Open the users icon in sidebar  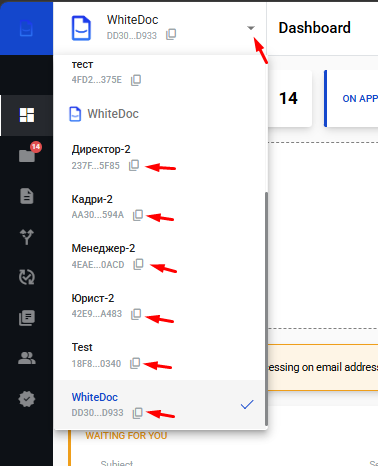coord(27,358)
